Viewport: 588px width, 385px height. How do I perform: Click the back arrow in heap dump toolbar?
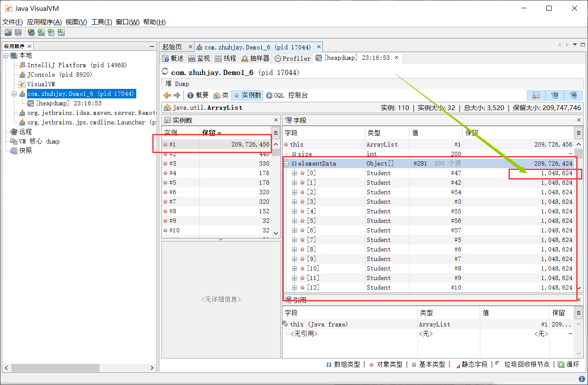click(x=167, y=95)
